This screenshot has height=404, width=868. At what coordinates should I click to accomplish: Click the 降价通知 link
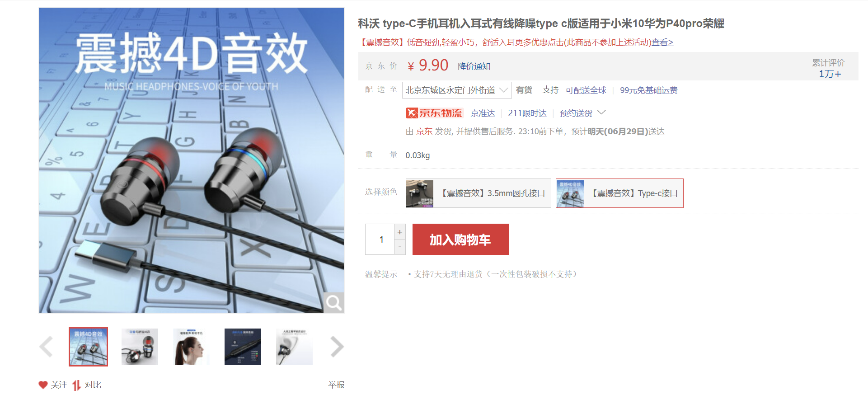[474, 66]
